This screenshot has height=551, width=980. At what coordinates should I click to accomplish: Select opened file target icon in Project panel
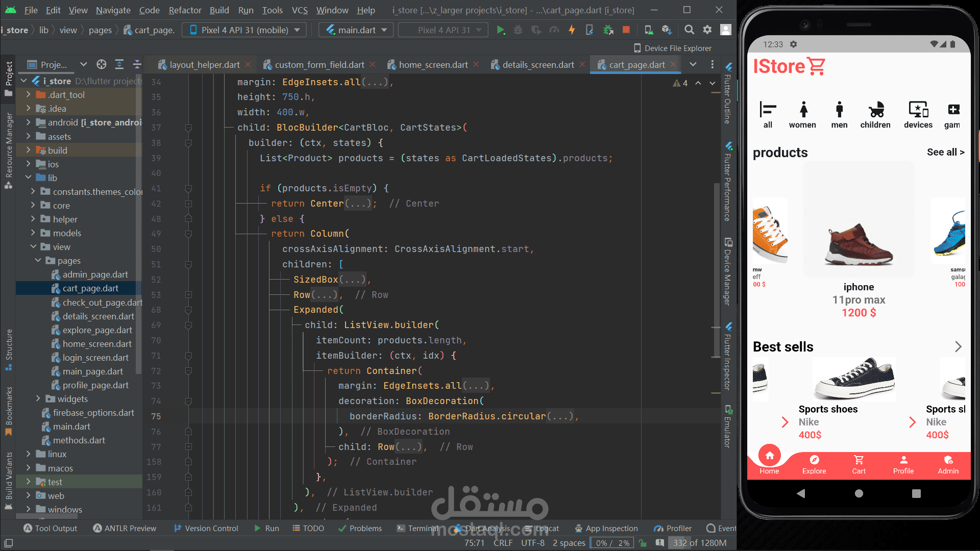pos(102,64)
